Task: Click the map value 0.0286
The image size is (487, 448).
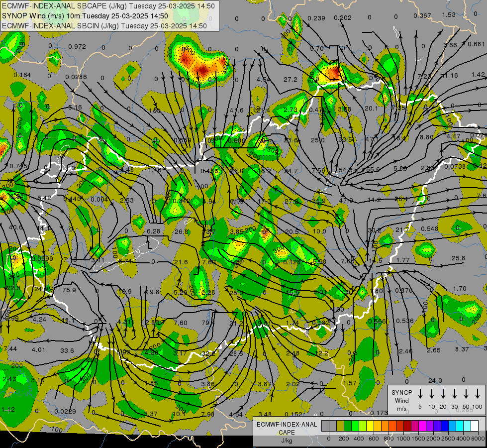Action: tap(76, 77)
